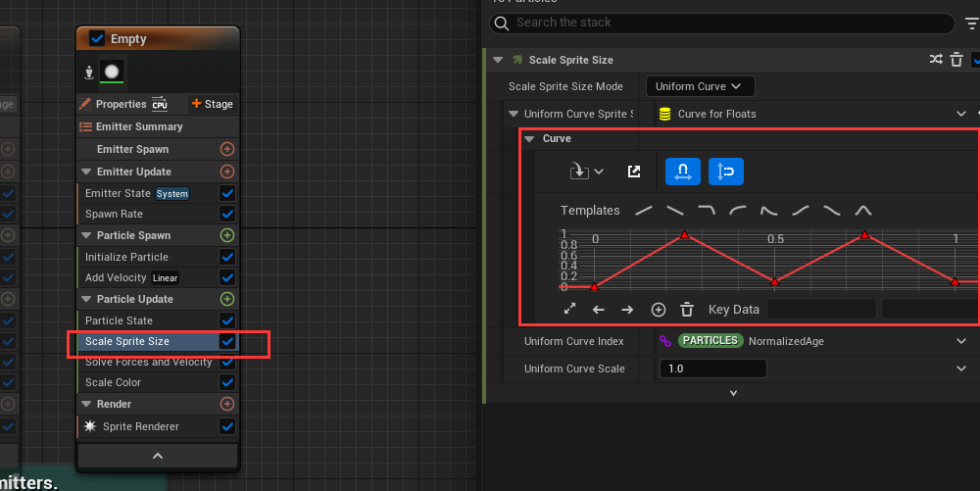
Task: Go to next key with right arrow
Action: click(627, 309)
